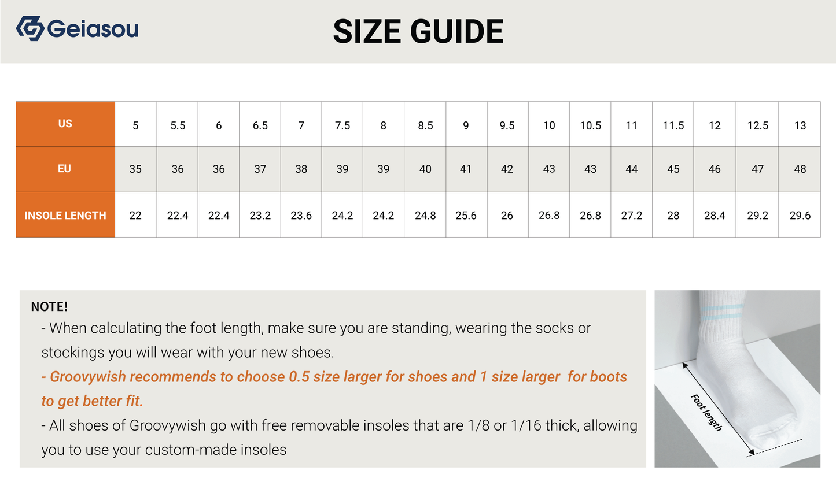Select the EU row header

click(x=65, y=169)
